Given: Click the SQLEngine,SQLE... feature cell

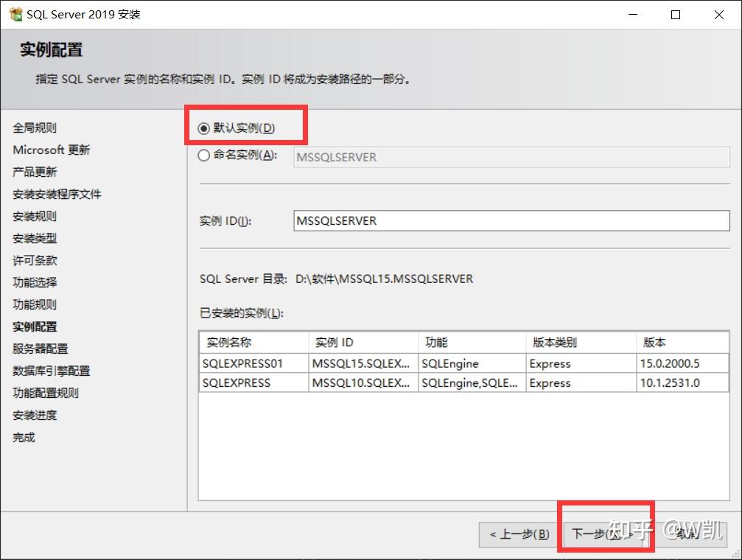Looking at the screenshot, I should pyautogui.click(x=472, y=383).
